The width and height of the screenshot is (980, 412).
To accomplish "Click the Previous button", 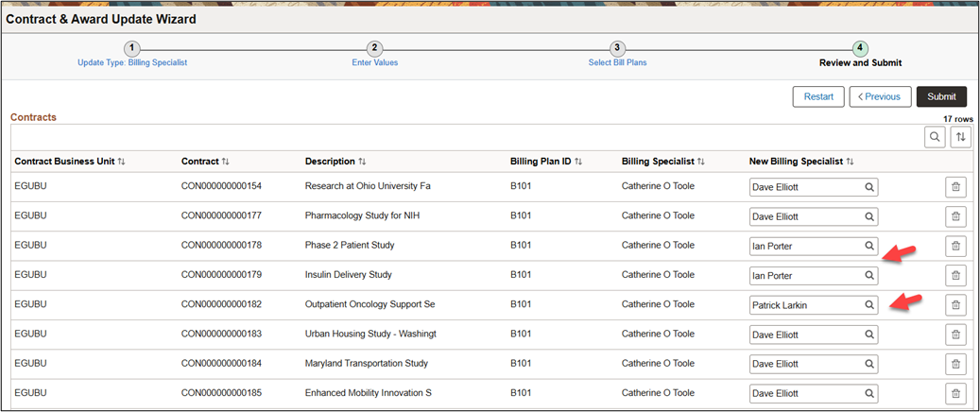I will pos(880,96).
